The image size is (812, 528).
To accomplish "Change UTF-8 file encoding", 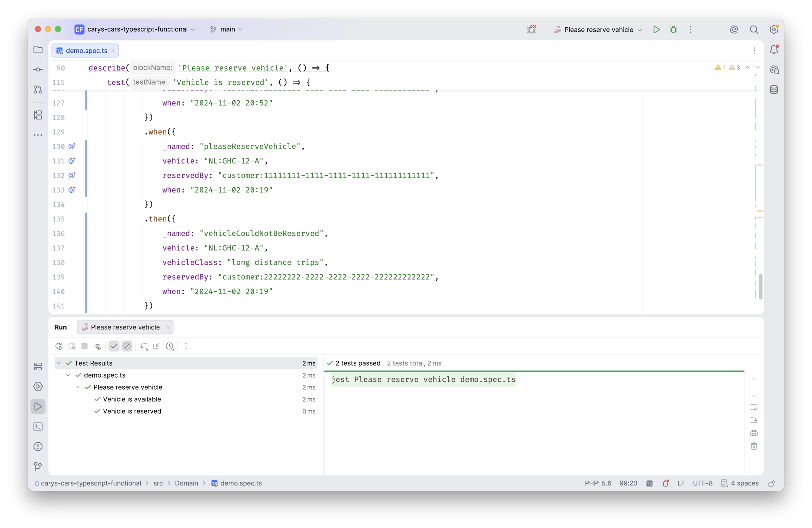I will [702, 483].
